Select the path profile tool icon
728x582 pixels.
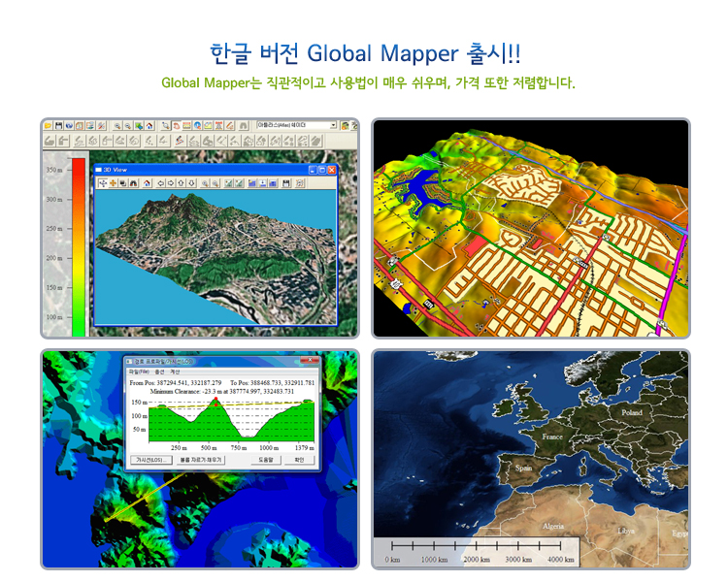coord(208,126)
